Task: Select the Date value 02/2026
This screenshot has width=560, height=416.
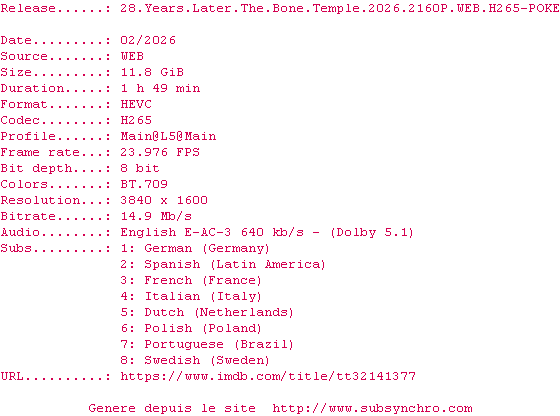Action: coord(148,40)
